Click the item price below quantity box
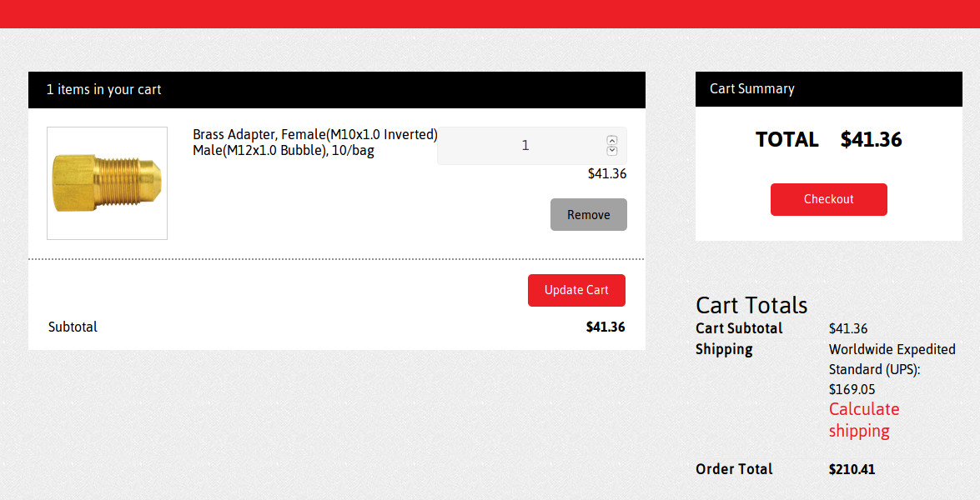Screen dimensions: 980x500 (606, 174)
